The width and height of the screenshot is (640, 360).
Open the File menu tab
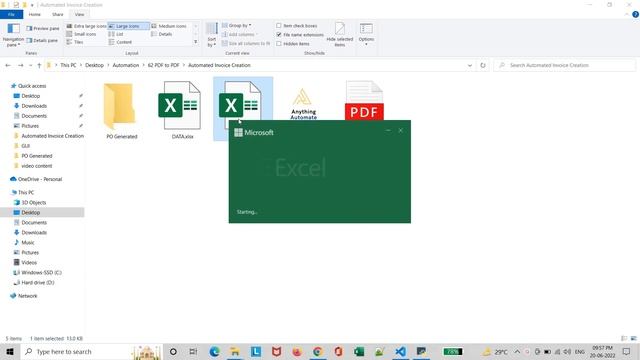click(11, 14)
